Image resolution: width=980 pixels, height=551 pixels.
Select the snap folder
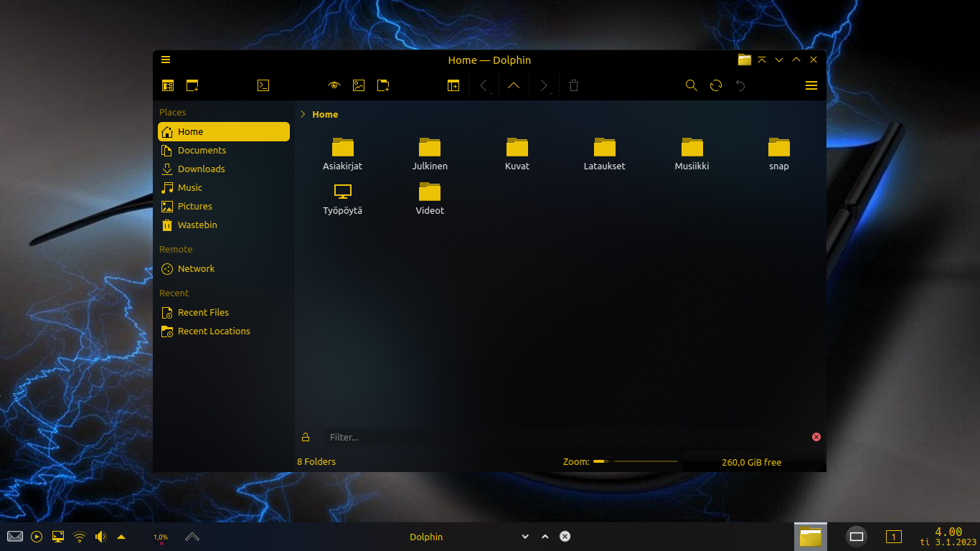[779, 154]
